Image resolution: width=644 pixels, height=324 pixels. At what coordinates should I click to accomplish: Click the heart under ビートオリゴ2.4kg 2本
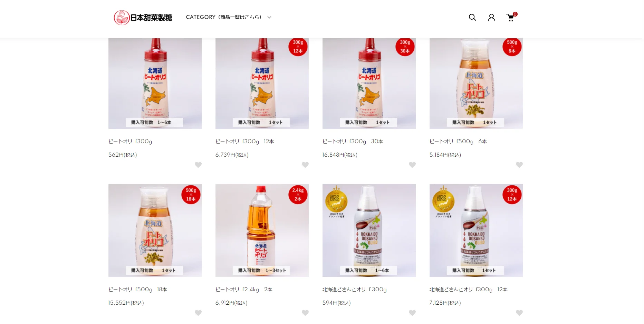pyautogui.click(x=305, y=313)
